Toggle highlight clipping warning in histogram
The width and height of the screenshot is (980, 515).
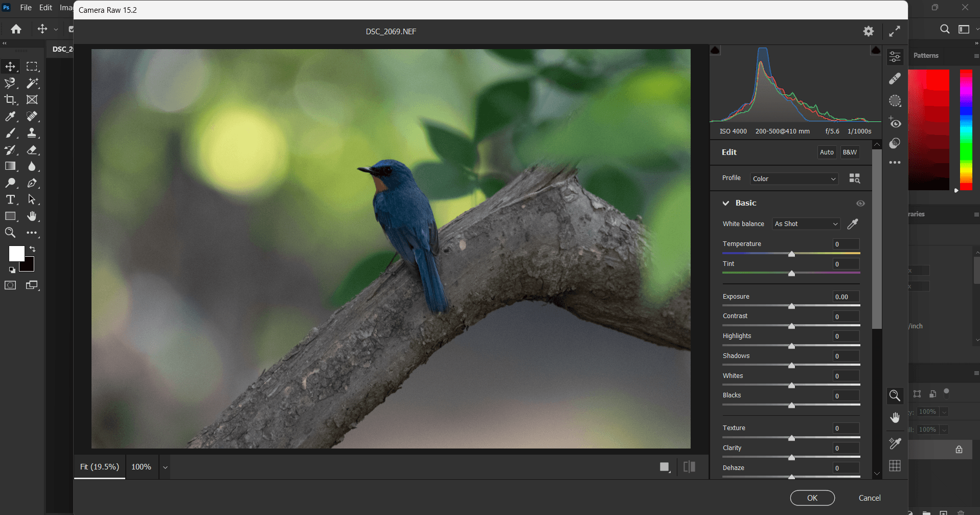(876, 50)
